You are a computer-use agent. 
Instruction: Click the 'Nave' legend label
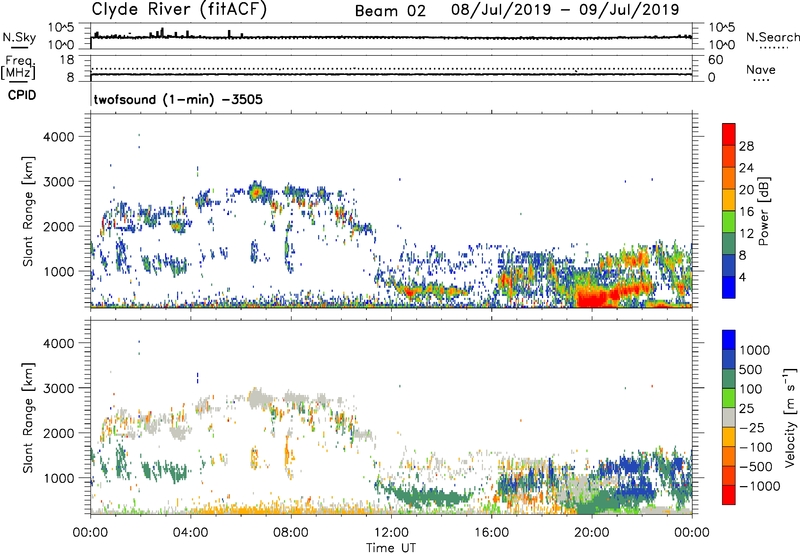[761, 69]
